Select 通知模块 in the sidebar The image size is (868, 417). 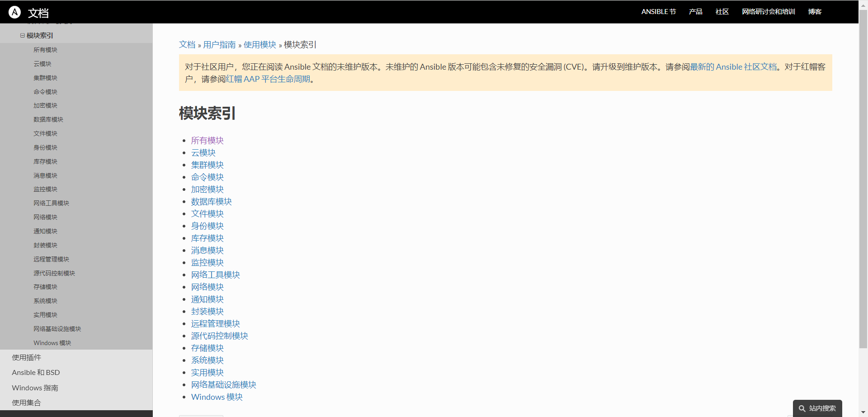[45, 231]
